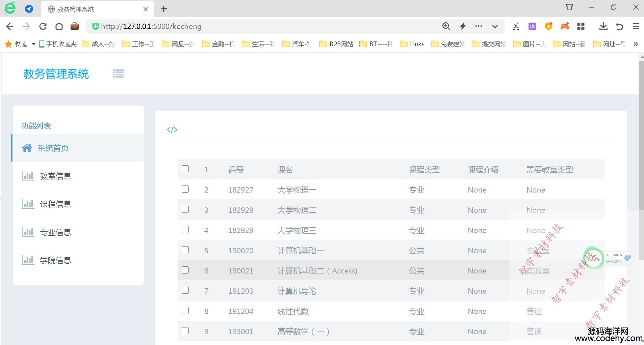
Task: Expand the bookmarks bar overflow chevron
Action: (x=636, y=44)
